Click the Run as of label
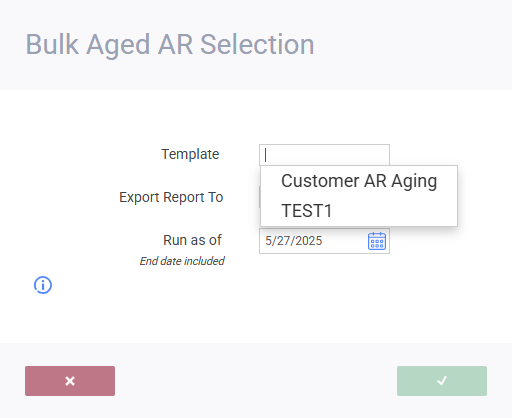Image resolution: width=512 pixels, height=418 pixels. click(192, 240)
